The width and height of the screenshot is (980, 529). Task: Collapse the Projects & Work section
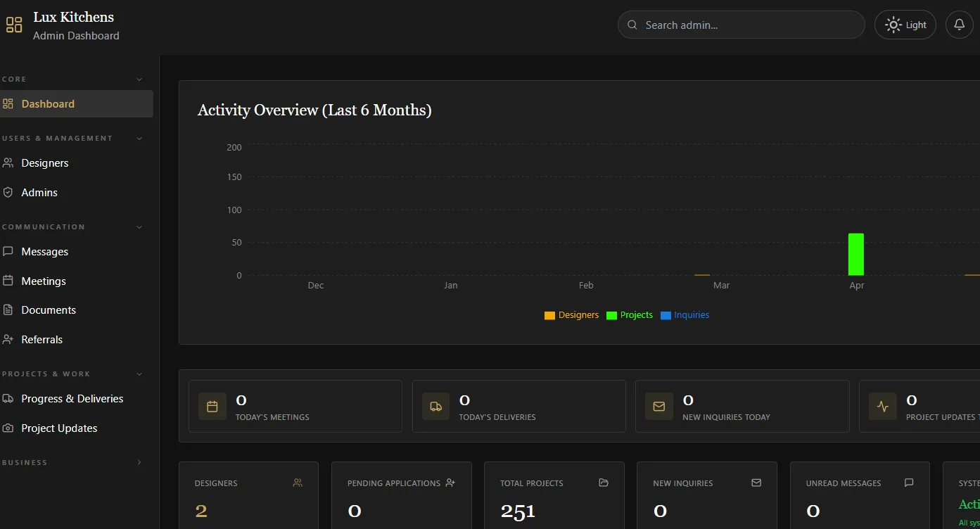139,374
